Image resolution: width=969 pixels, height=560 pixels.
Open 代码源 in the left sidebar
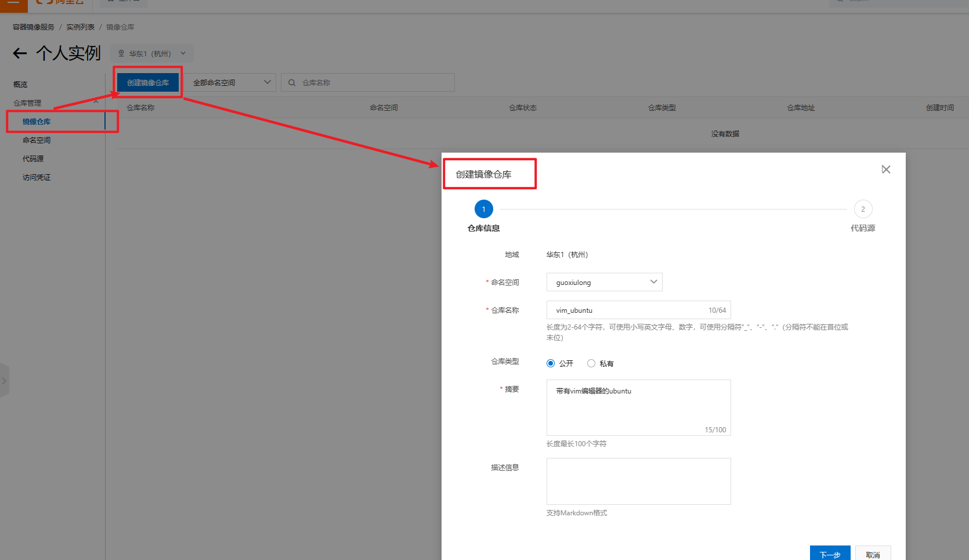pos(33,158)
